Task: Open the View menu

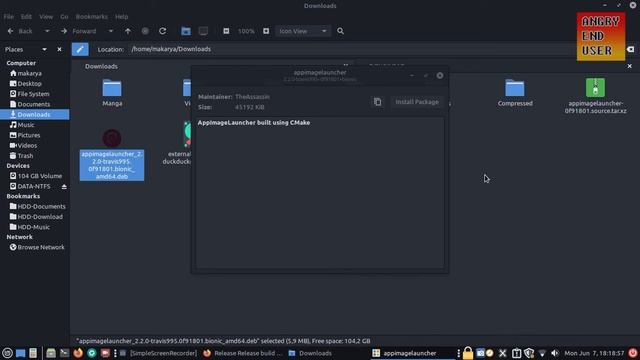Action: click(46, 17)
